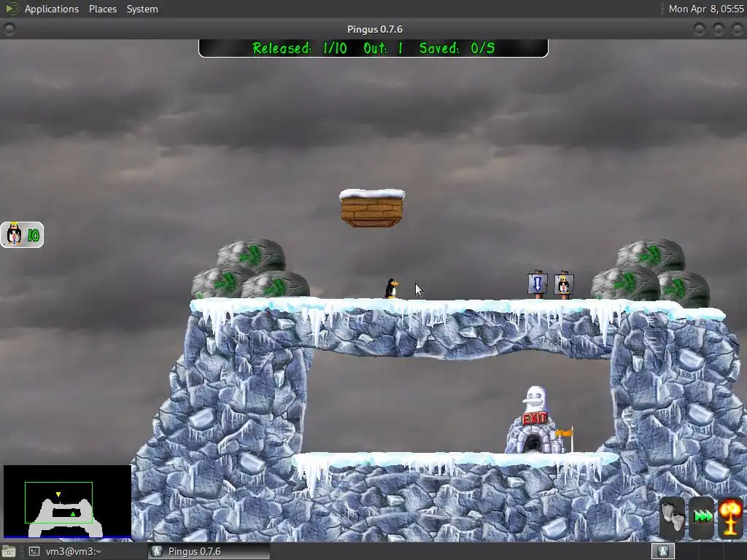Open the Places menu
Screen dimensions: 747x560
(102, 9)
